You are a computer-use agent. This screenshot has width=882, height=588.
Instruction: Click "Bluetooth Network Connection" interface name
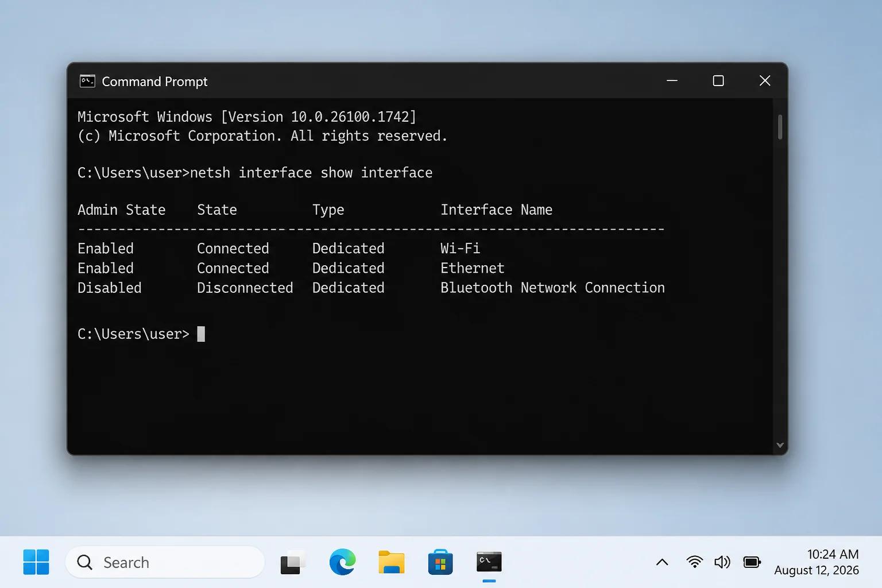[553, 288]
